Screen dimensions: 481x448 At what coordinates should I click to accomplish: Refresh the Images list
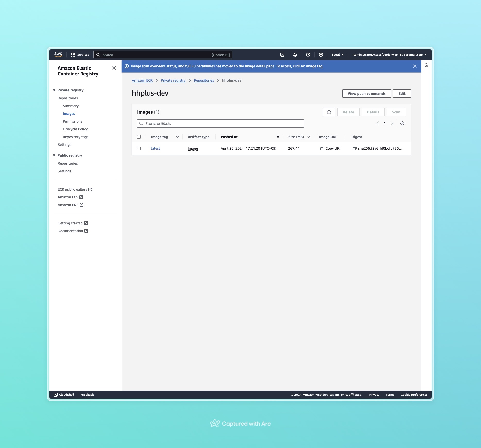(x=329, y=112)
